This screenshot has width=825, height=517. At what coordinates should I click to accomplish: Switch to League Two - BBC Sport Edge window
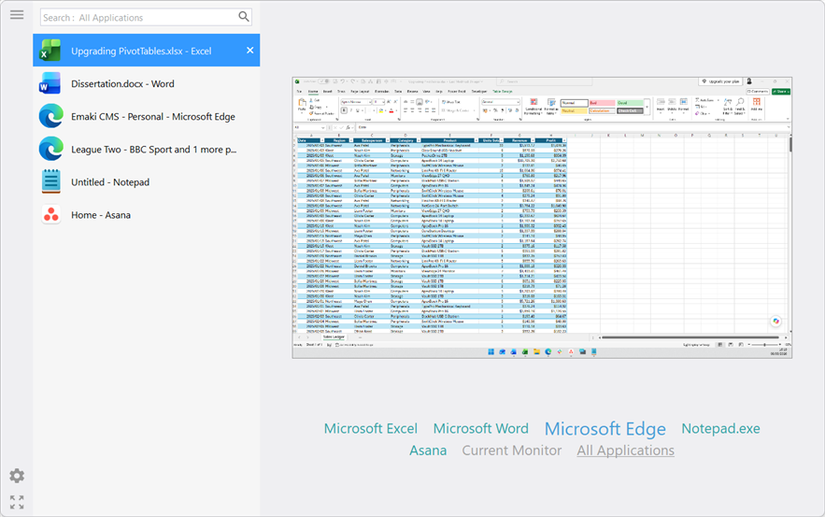(146, 149)
